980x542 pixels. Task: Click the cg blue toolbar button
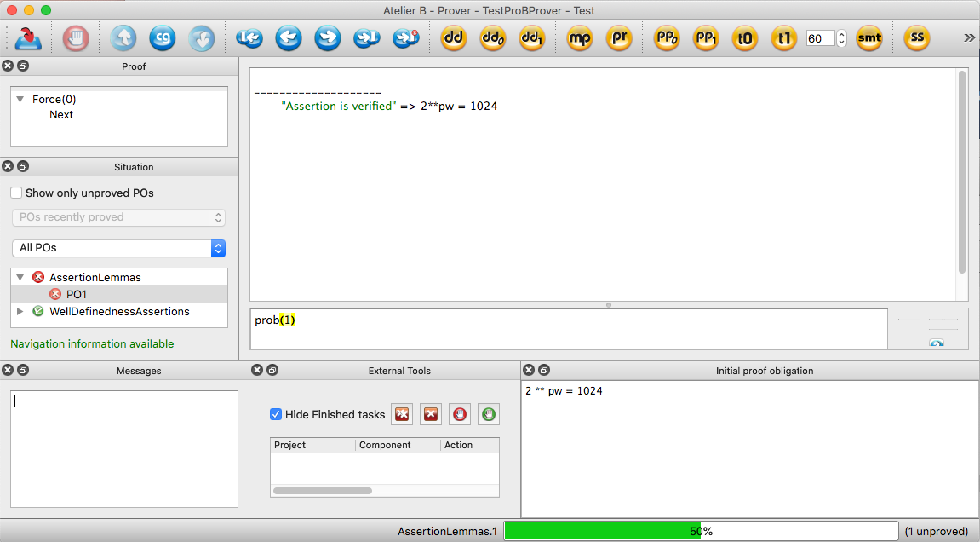click(163, 38)
